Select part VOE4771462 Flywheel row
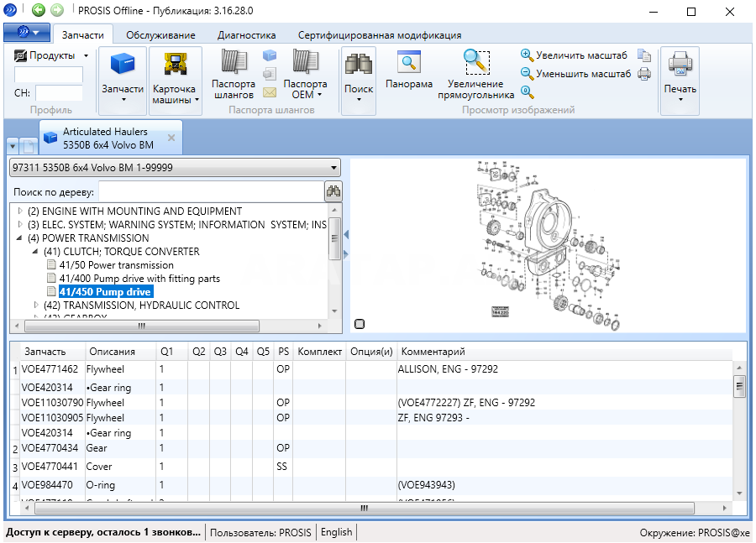 [x=371, y=369]
